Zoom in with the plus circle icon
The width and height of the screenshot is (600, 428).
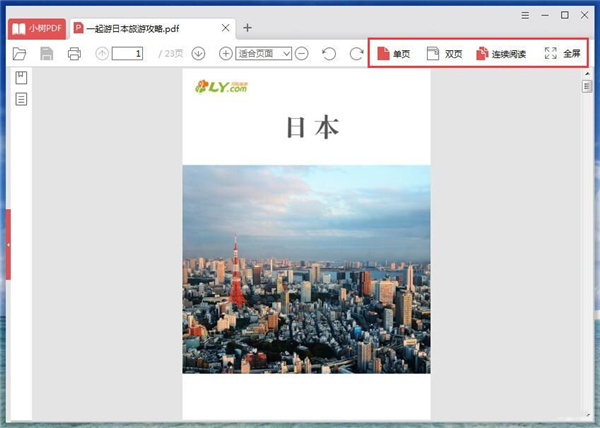click(226, 54)
